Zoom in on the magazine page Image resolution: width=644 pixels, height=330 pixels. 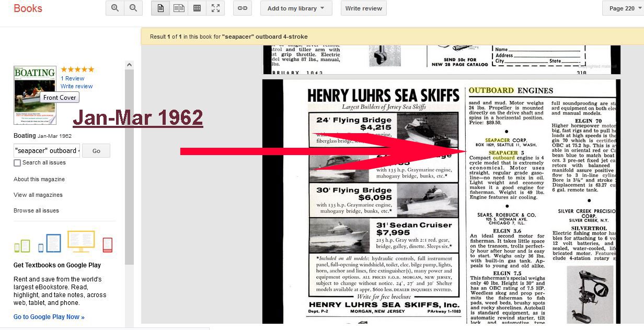[x=115, y=8]
